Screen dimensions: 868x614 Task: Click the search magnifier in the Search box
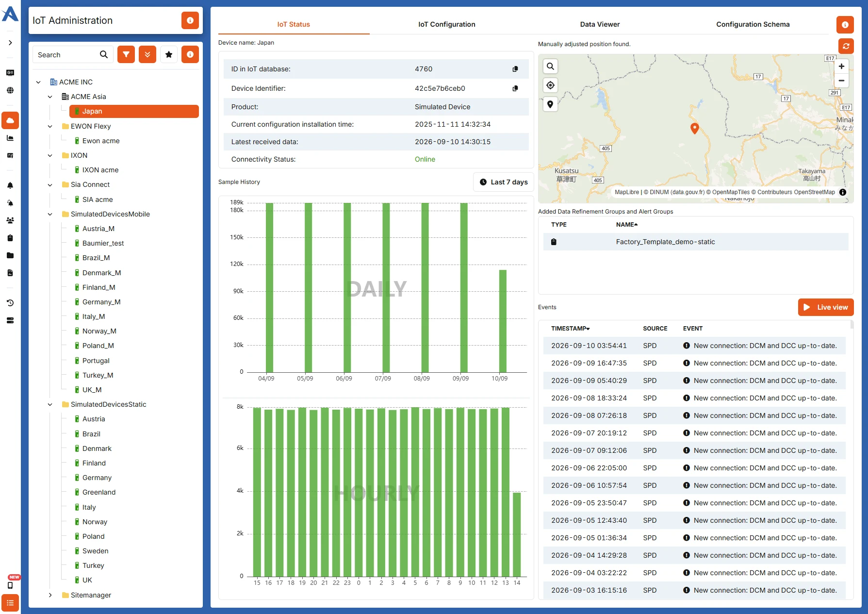point(104,54)
